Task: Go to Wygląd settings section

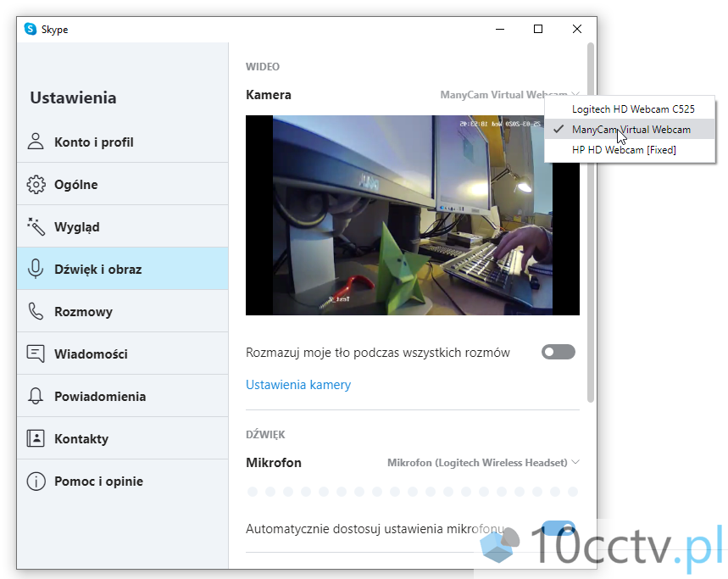Action: click(123, 226)
